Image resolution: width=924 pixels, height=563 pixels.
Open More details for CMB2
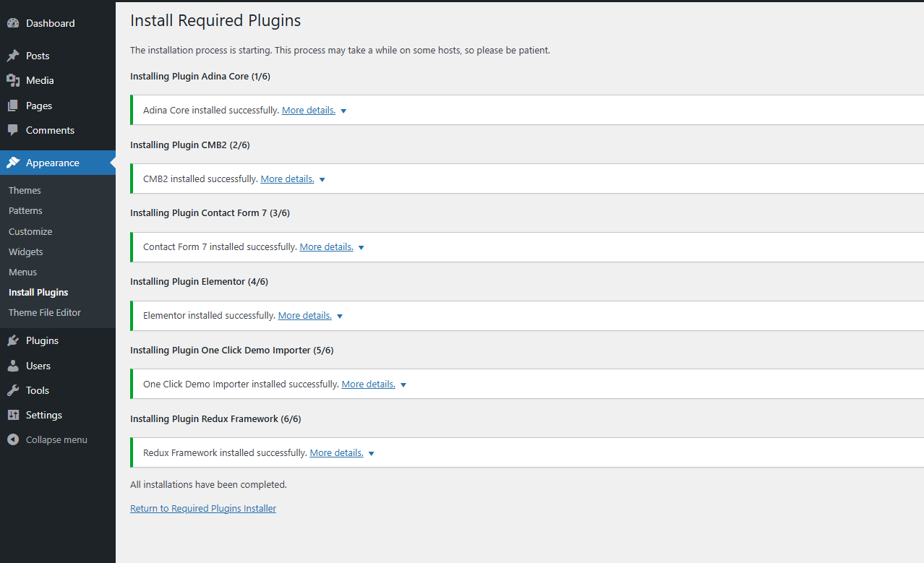click(288, 179)
